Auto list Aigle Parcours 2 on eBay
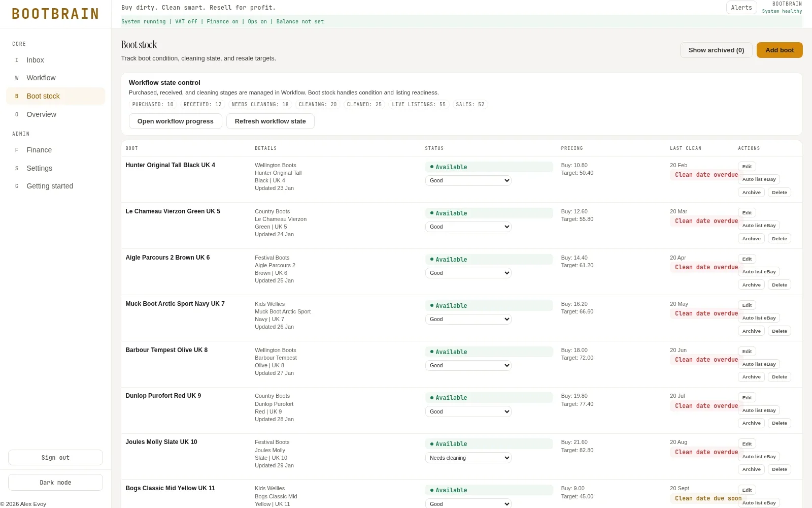812x508 pixels. 759,272
